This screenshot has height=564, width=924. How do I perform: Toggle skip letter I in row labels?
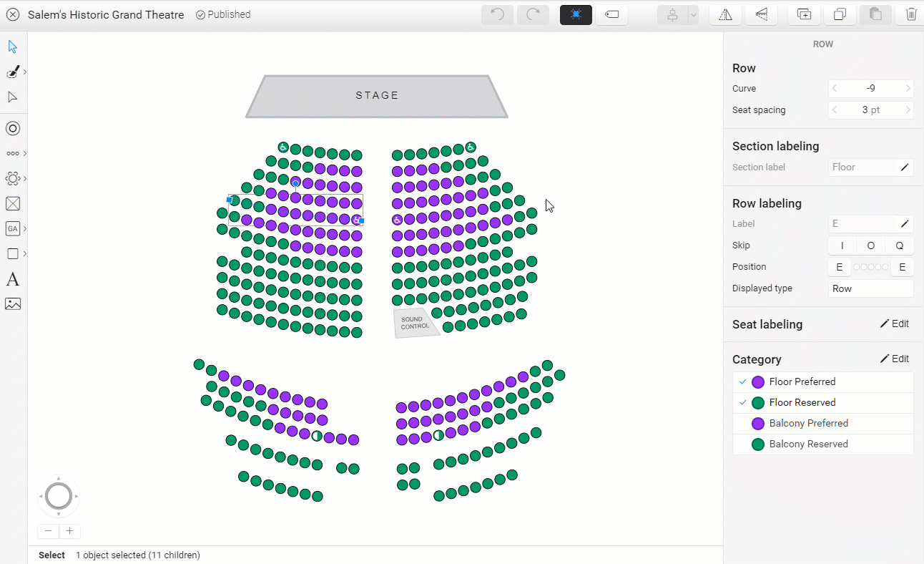click(x=842, y=245)
